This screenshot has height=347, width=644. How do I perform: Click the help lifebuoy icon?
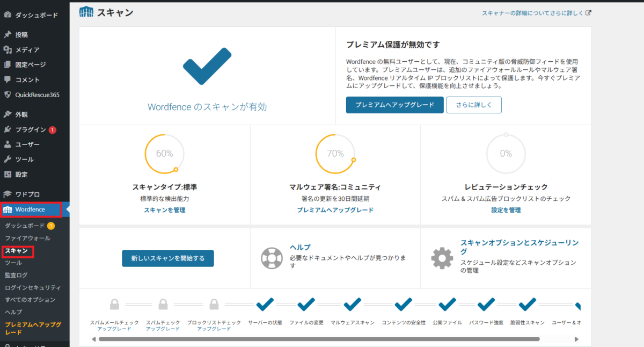pos(272,258)
